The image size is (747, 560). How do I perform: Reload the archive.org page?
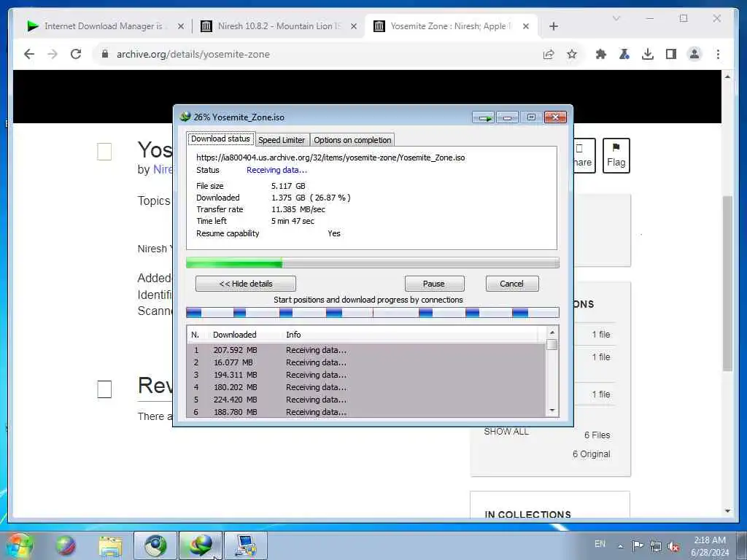[76, 54]
